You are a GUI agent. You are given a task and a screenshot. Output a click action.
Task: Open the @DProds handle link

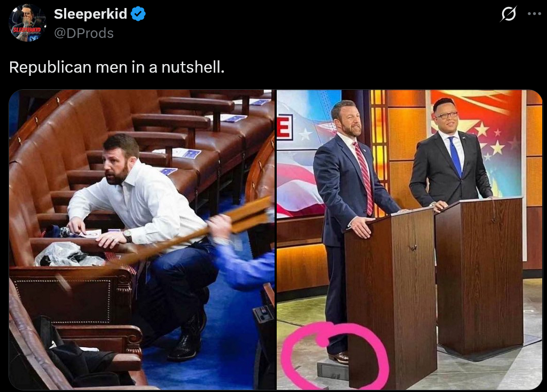tap(84, 33)
